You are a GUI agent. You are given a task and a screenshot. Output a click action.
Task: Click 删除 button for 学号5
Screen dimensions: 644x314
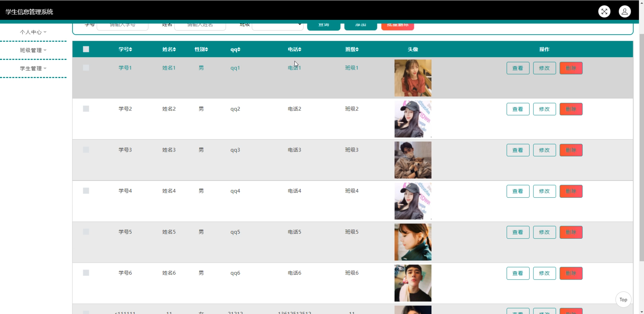[571, 232]
